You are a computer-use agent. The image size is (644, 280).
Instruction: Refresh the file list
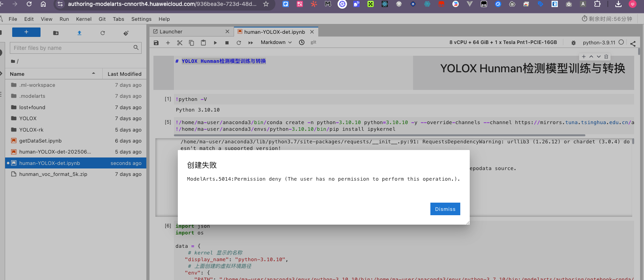click(103, 33)
